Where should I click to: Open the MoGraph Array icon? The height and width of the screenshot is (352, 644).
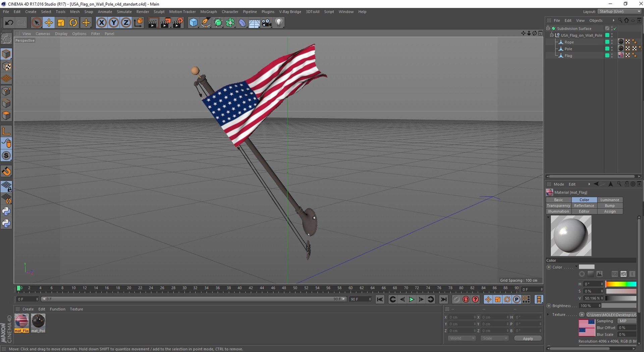(230, 22)
